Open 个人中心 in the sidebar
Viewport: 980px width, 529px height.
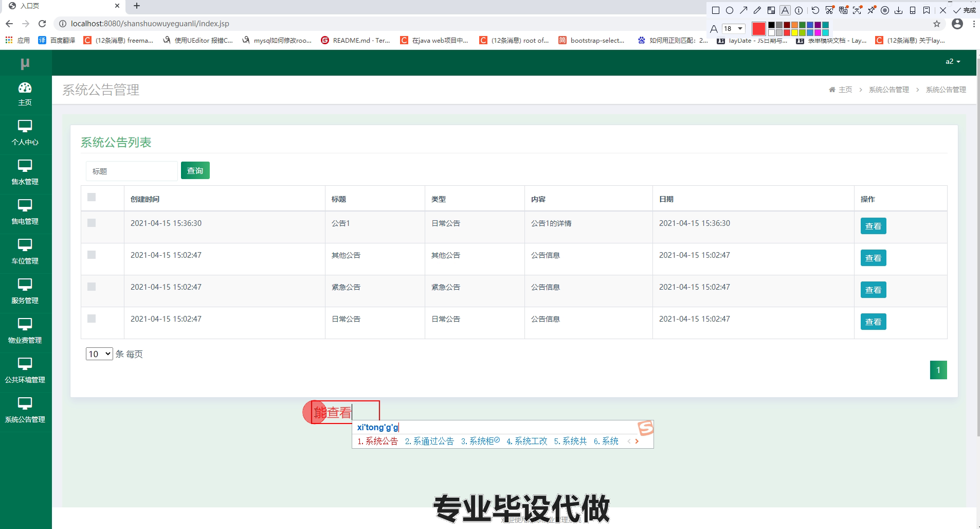point(25,134)
